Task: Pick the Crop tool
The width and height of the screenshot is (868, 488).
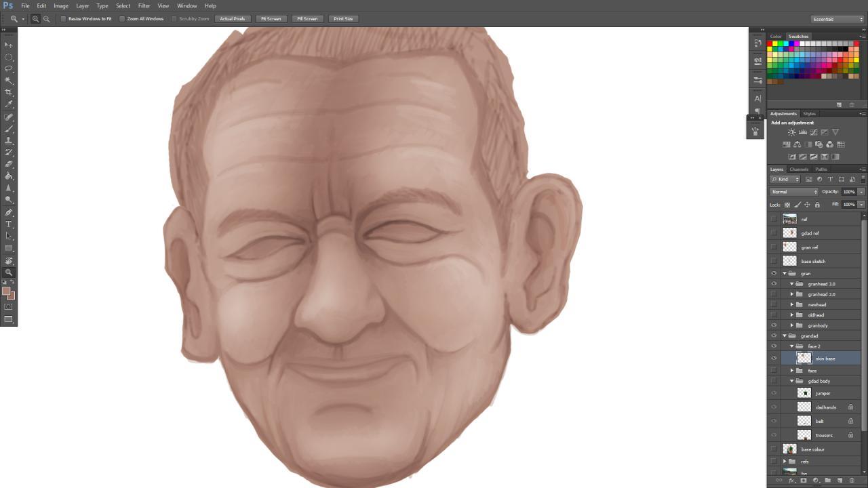Action: 9,92
